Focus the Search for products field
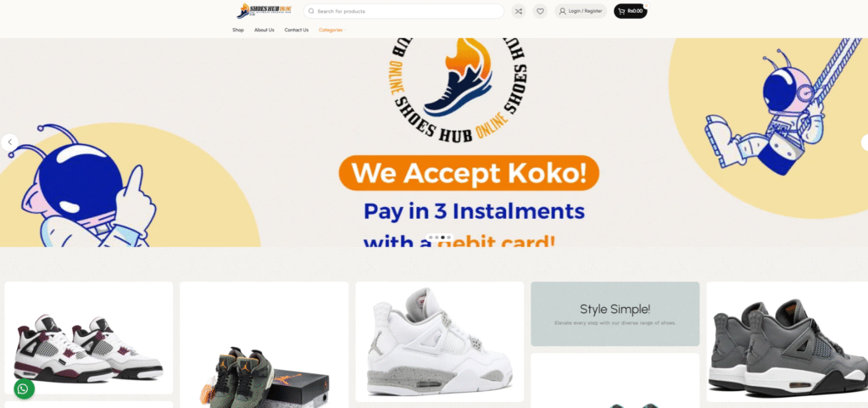This screenshot has width=868, height=408. (x=403, y=11)
